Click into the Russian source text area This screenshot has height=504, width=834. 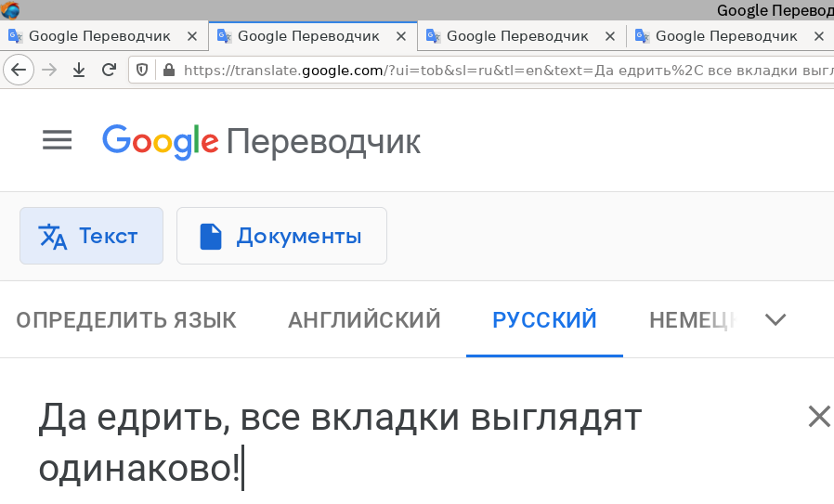341,443
